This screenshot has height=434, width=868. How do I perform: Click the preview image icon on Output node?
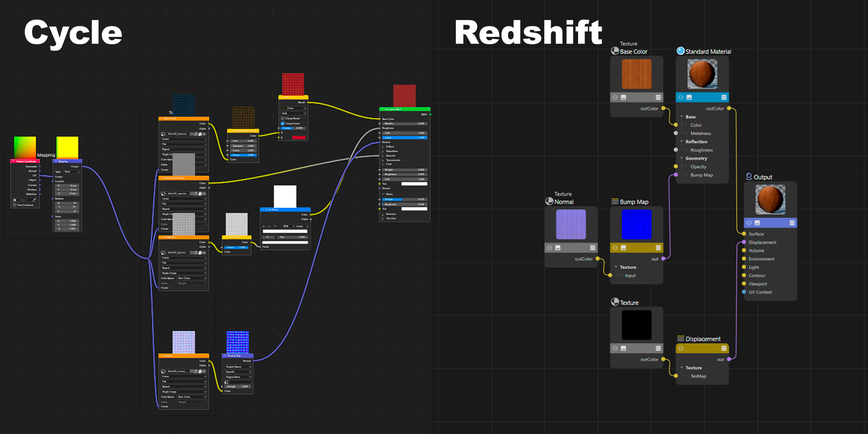757,223
